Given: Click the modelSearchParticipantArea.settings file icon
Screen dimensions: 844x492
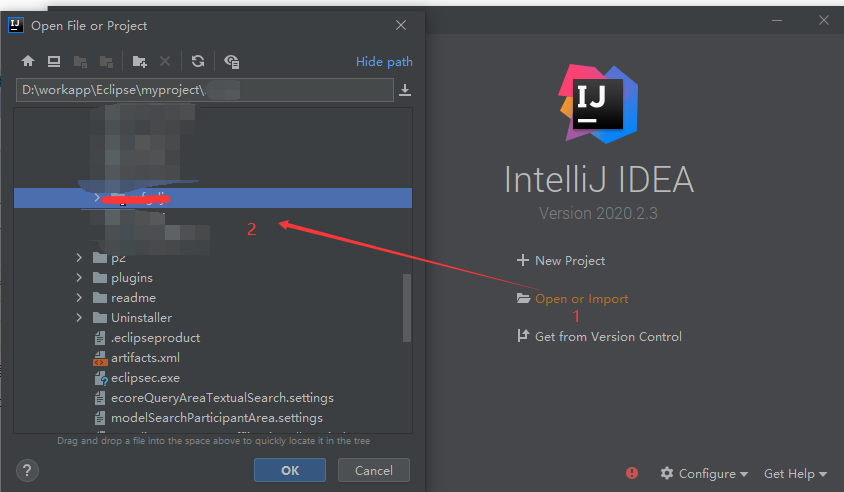Looking at the screenshot, I should click(100, 418).
